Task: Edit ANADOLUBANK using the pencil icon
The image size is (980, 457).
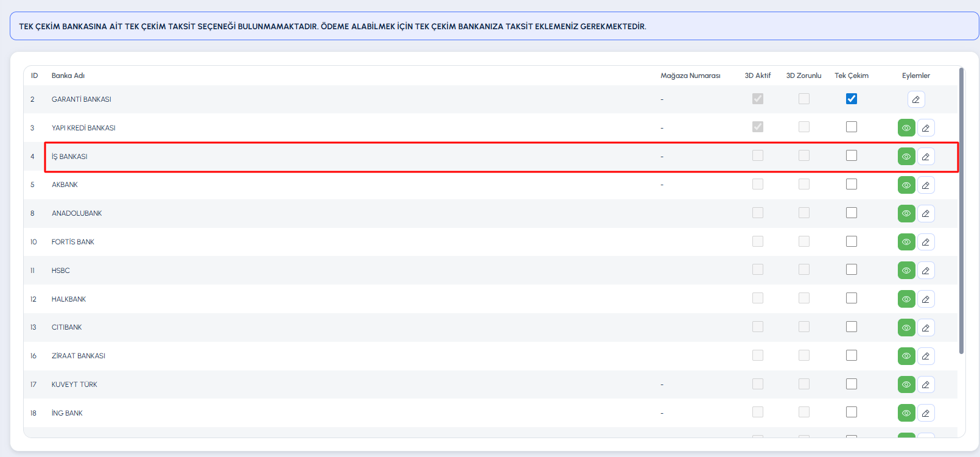Action: [925, 214]
